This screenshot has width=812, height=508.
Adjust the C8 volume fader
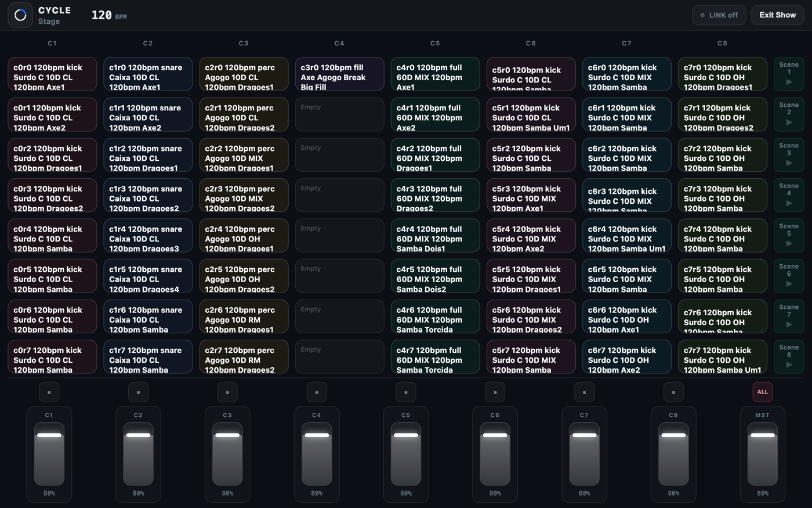click(673, 454)
